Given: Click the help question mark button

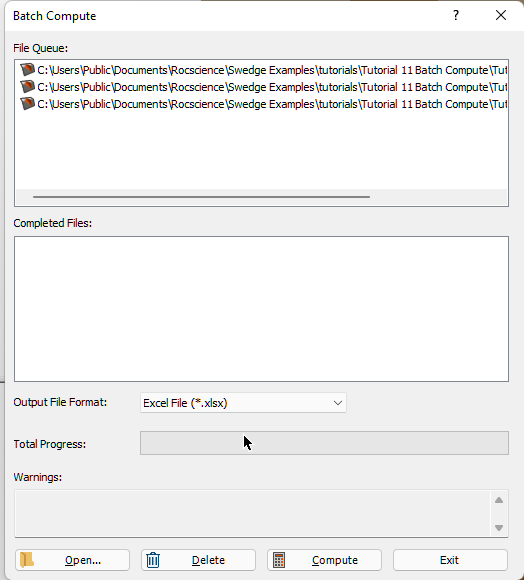Looking at the screenshot, I should (x=456, y=15).
